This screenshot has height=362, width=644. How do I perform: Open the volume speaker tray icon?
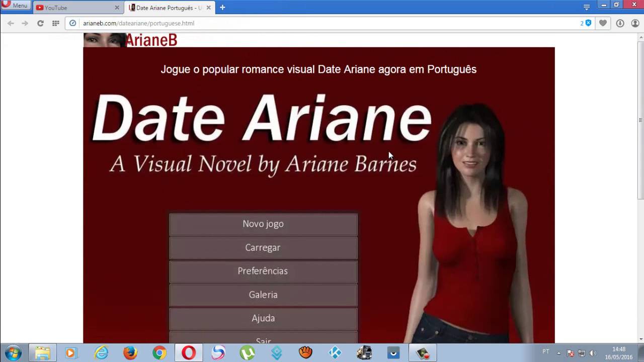pos(593,353)
